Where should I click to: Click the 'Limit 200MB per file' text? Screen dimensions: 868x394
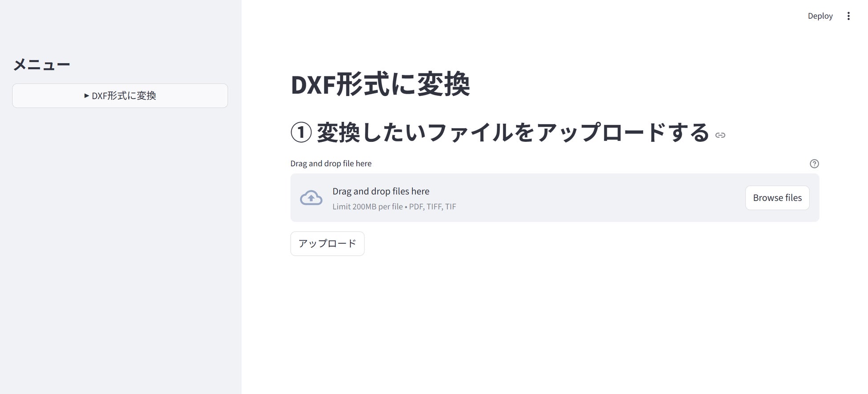pyautogui.click(x=368, y=207)
